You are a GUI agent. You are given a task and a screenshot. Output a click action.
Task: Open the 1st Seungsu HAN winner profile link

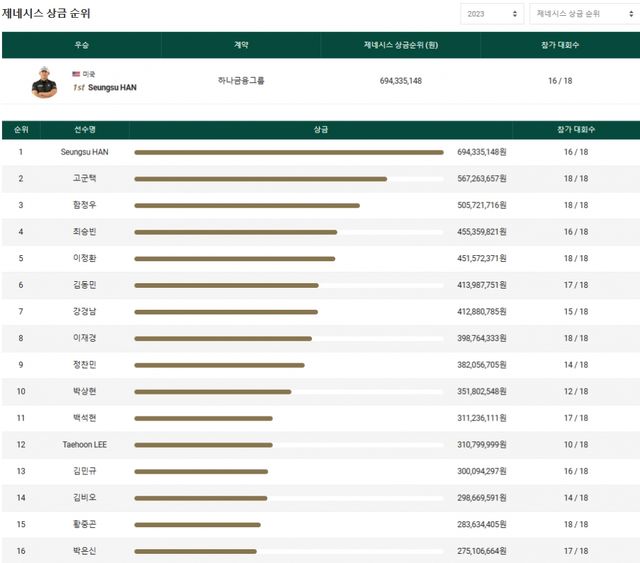[x=104, y=88]
